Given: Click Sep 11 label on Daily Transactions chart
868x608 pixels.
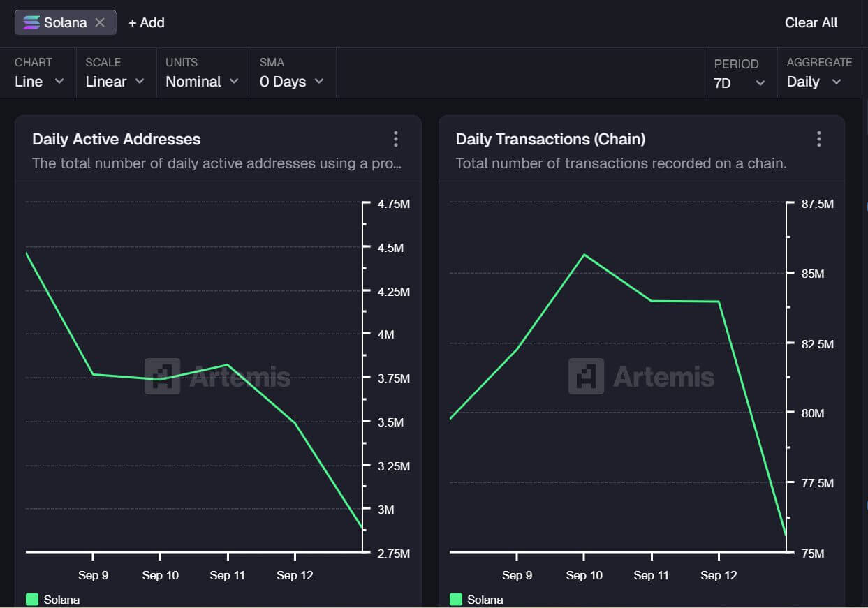Looking at the screenshot, I should click(x=651, y=575).
